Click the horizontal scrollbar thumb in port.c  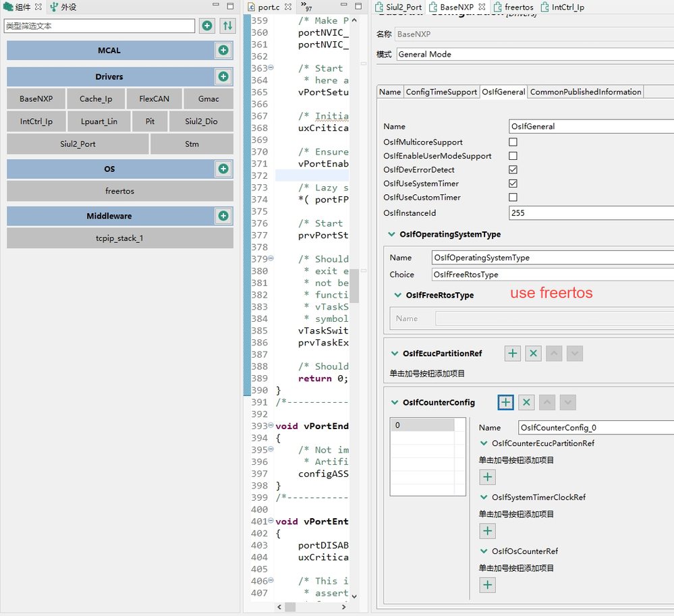click(290, 607)
